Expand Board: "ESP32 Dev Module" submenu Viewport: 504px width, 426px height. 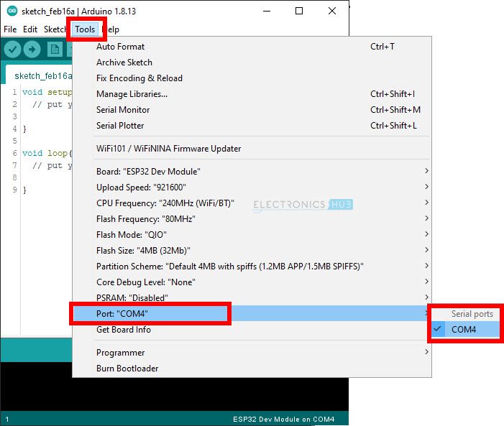pyautogui.click(x=252, y=171)
